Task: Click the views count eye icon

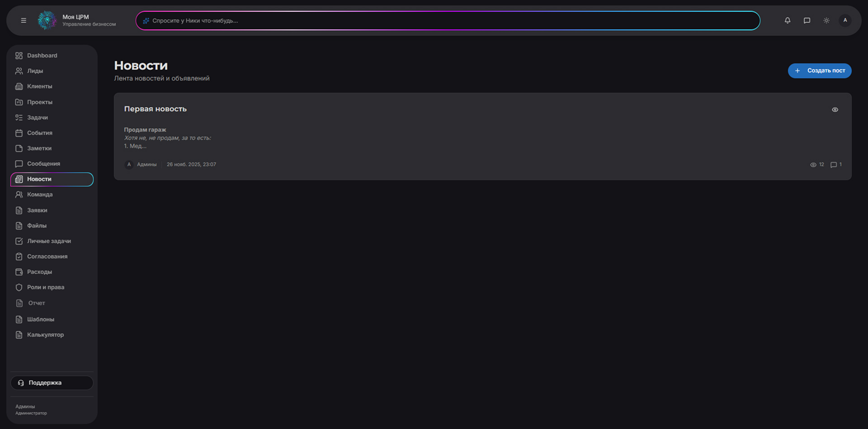Action: pos(813,165)
